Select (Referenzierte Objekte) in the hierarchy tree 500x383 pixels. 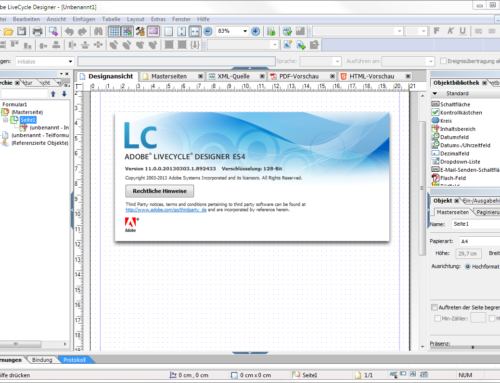(x=40, y=143)
